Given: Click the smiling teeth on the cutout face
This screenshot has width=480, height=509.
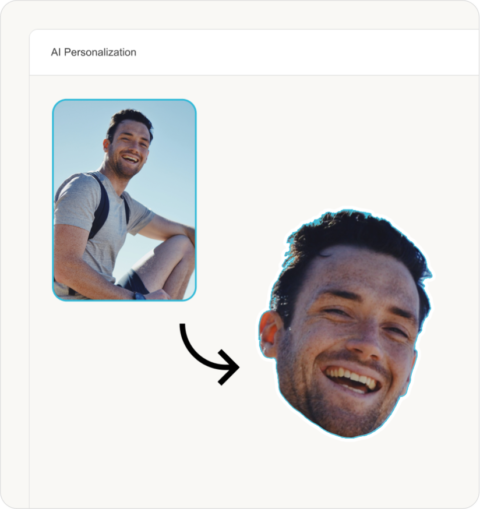Looking at the screenshot, I should click(x=353, y=377).
